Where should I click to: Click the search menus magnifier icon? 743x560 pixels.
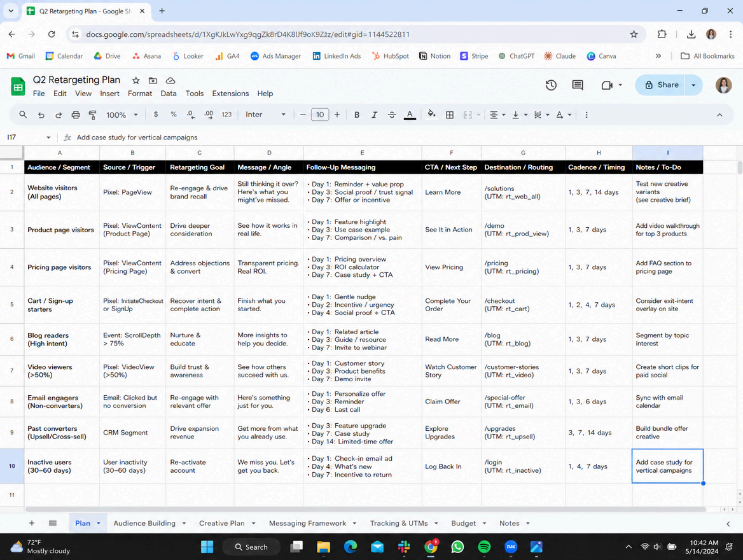(23, 115)
